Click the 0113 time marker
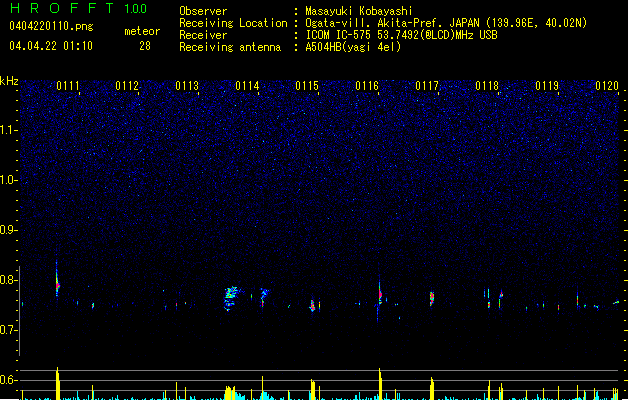Screen dimensions: 629x400 point(187,86)
